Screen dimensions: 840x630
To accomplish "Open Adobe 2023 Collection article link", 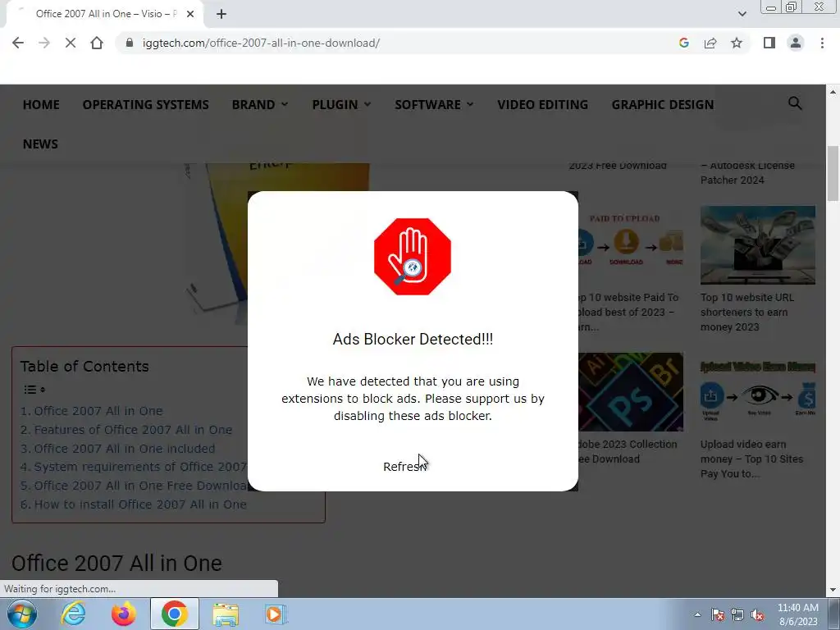I will [628, 452].
